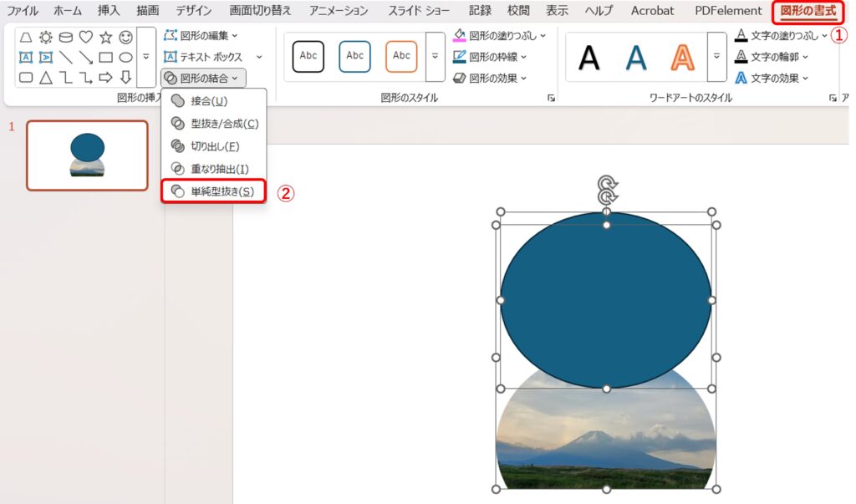Select the heart shape in the shapes gallery
This screenshot has width=856, height=504.
[85, 37]
